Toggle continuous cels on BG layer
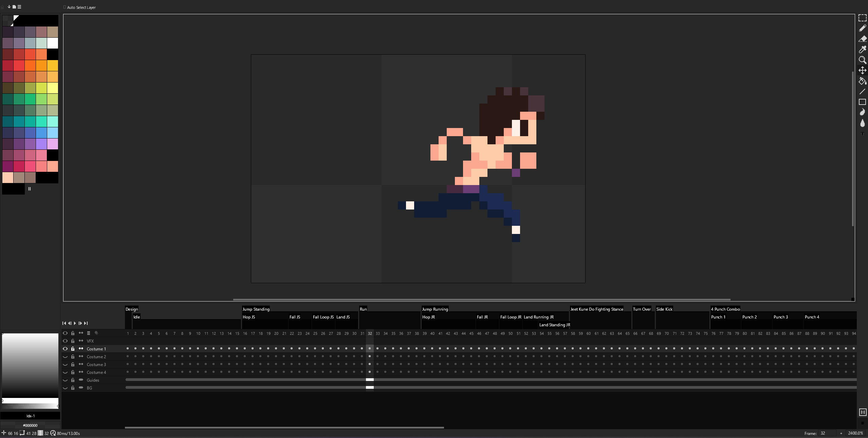Viewport: 868px width, 438px height. pyautogui.click(x=81, y=388)
